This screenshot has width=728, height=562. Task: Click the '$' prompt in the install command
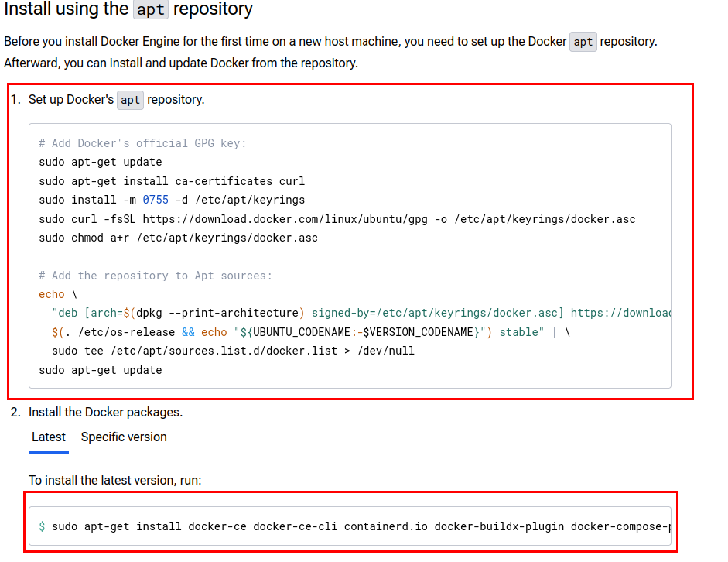tap(42, 527)
